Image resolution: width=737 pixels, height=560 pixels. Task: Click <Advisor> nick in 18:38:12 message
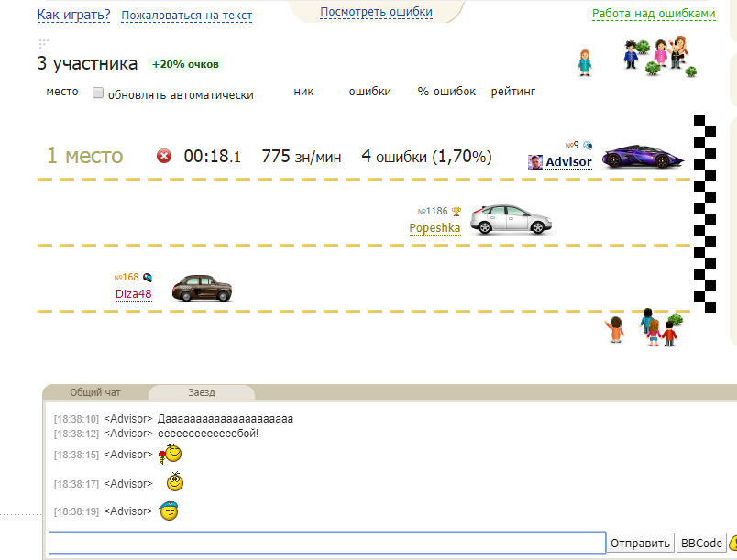[127, 434]
